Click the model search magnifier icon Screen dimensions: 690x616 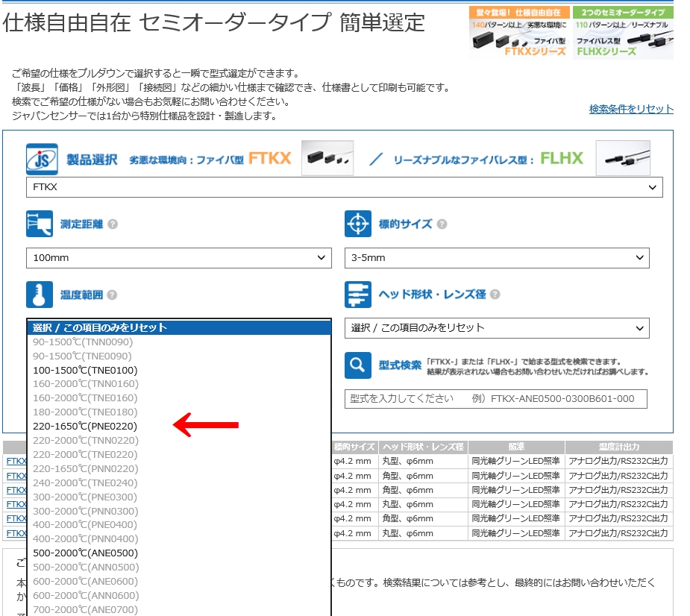[358, 365]
